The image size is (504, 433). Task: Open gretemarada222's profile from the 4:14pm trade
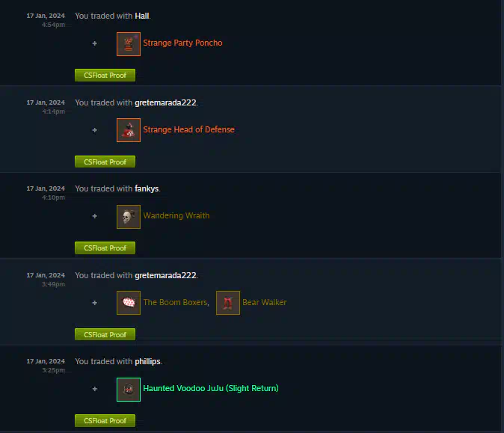coord(165,102)
